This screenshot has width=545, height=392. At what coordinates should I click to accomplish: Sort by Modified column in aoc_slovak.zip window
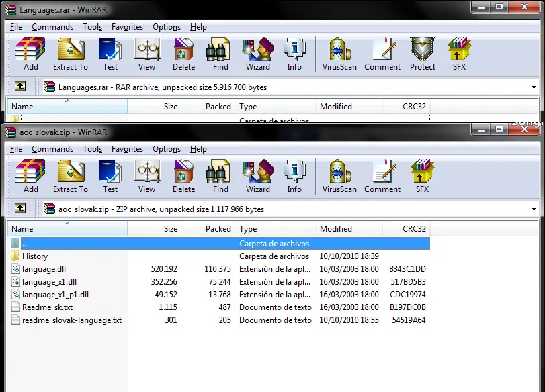tap(349, 229)
